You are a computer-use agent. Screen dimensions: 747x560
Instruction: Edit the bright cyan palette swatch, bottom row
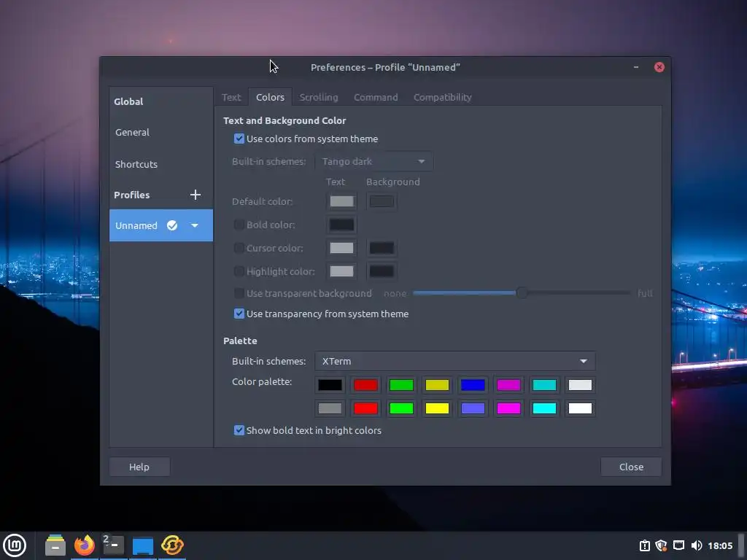click(x=544, y=408)
